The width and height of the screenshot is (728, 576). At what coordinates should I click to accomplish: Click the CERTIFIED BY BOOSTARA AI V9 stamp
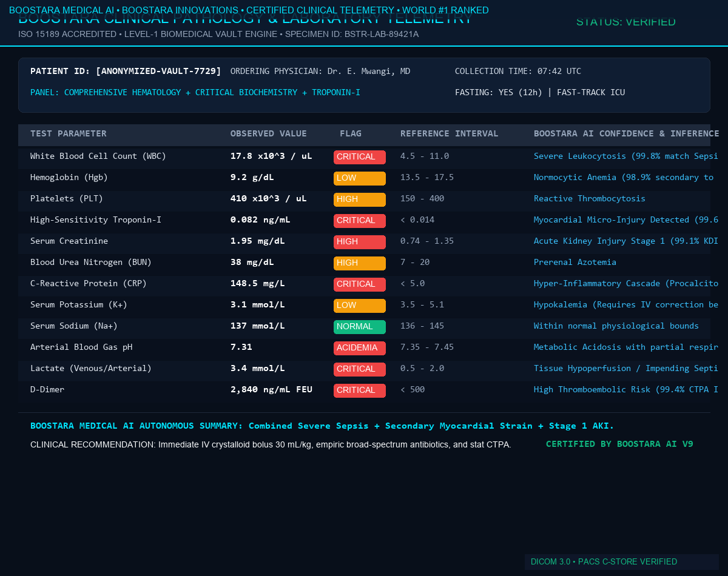click(x=619, y=444)
